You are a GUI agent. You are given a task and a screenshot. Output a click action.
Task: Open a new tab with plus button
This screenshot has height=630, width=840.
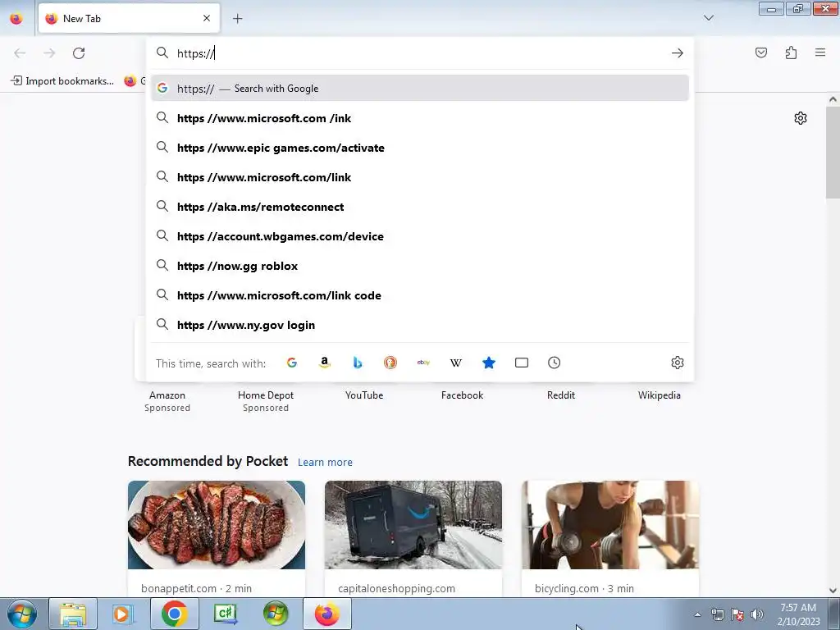click(x=237, y=19)
